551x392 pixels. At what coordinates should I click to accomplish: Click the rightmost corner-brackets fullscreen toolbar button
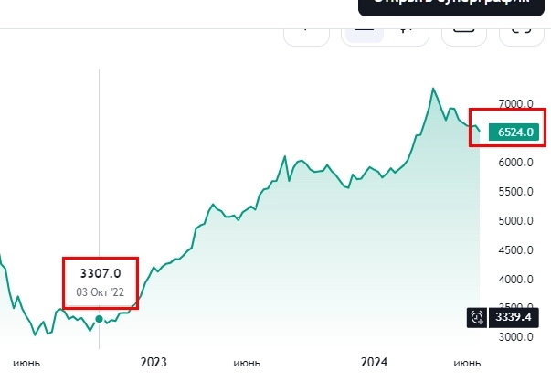[x=521, y=31]
